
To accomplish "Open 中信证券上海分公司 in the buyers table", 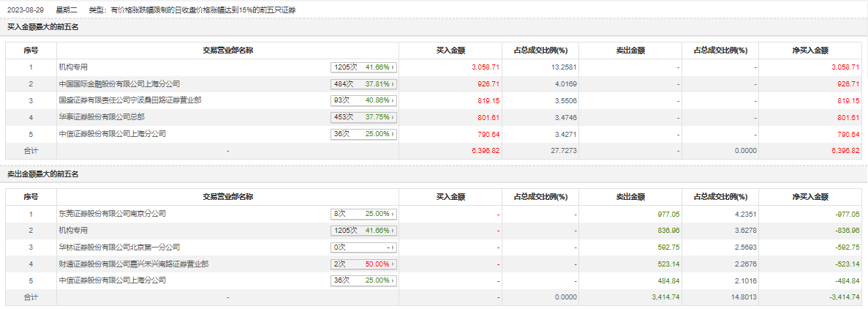I will 112,134.
